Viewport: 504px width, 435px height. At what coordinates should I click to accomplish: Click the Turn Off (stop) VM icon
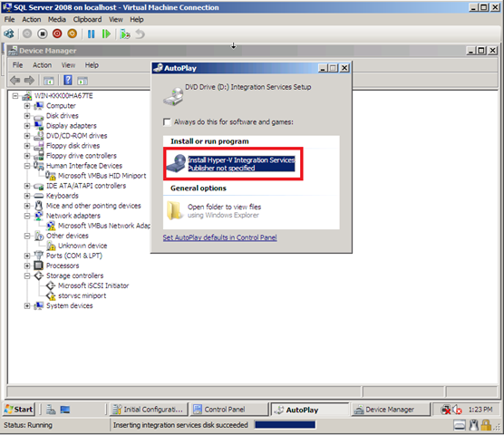click(x=42, y=34)
